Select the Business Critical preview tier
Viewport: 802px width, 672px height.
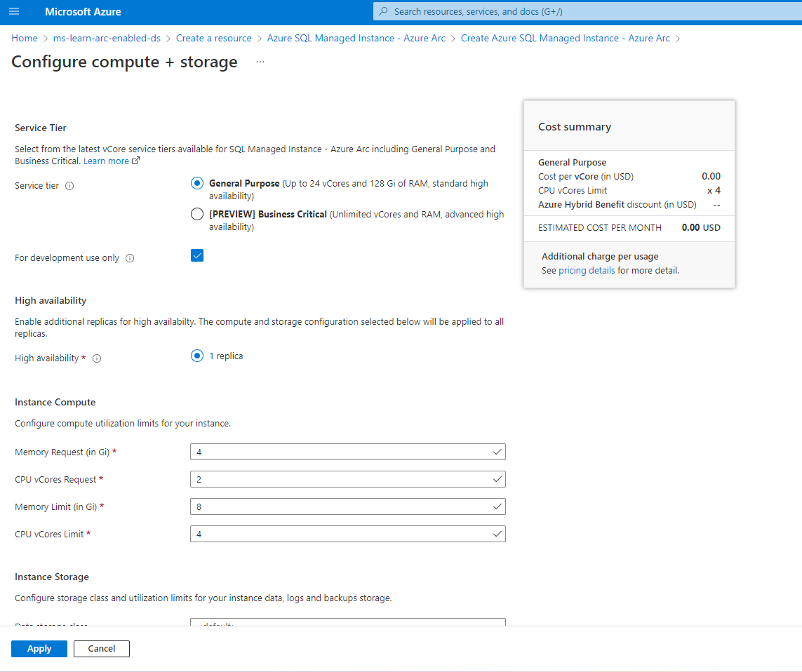click(197, 214)
